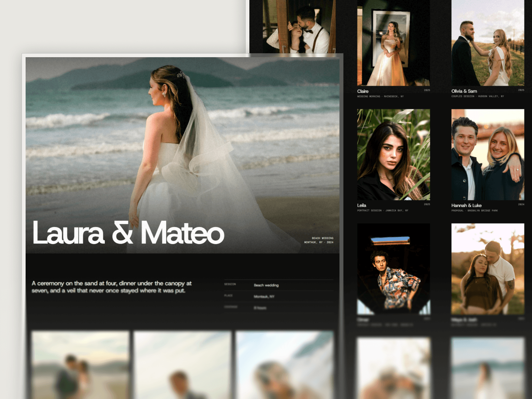
Task: Click the 'Laura & Mateo' heading
Action: pos(128,233)
